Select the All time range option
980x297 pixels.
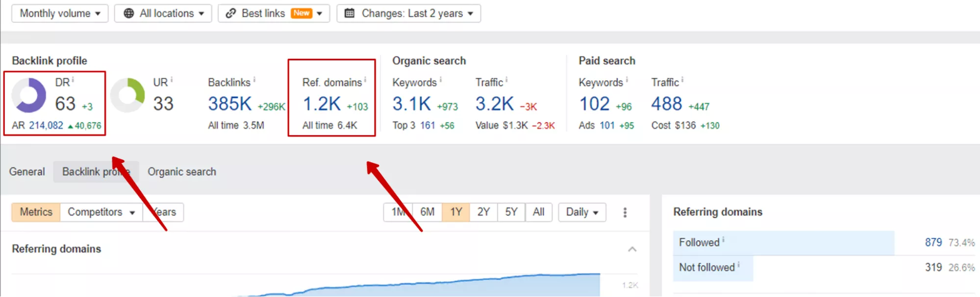(538, 212)
